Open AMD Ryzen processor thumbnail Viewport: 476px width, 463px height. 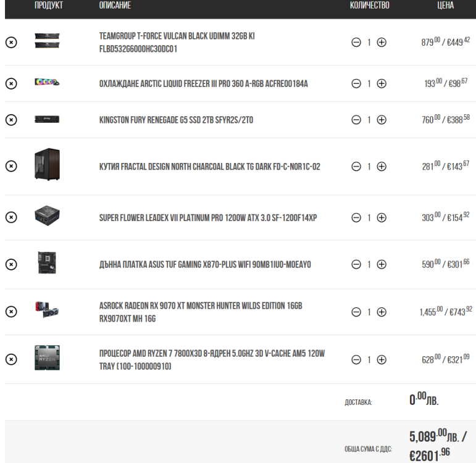[x=47, y=357]
